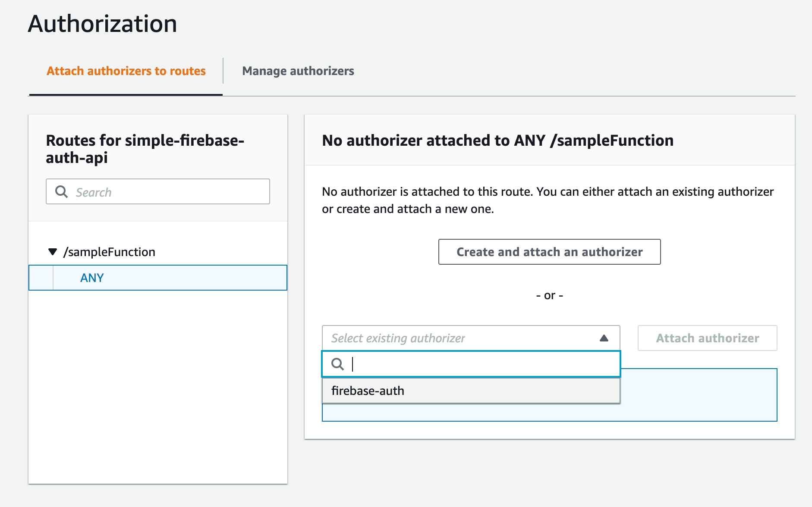Switch to Manage authorizers tab
The width and height of the screenshot is (812, 507).
click(298, 71)
